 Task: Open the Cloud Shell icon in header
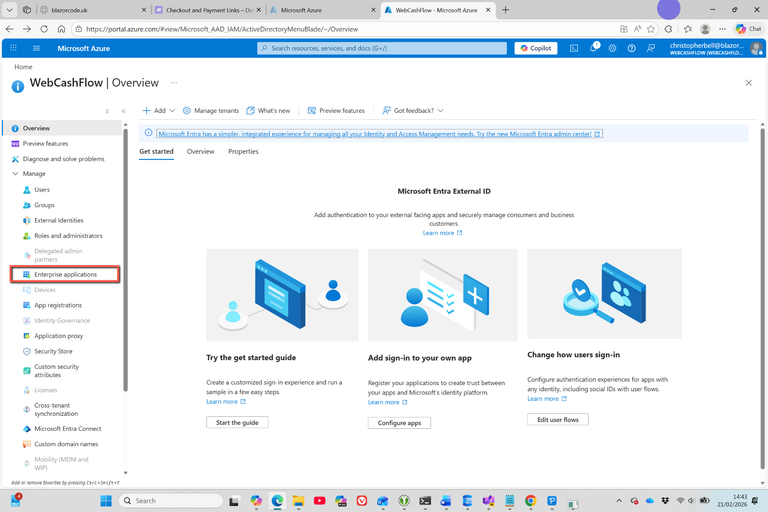click(x=574, y=48)
